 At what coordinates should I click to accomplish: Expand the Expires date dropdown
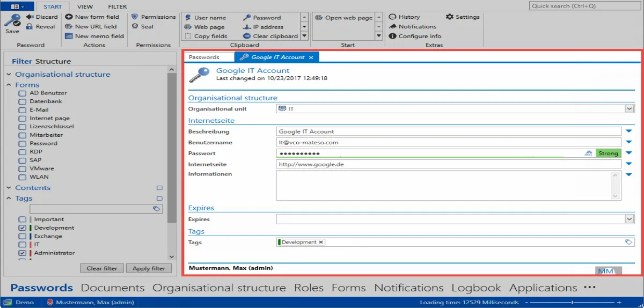(x=630, y=219)
